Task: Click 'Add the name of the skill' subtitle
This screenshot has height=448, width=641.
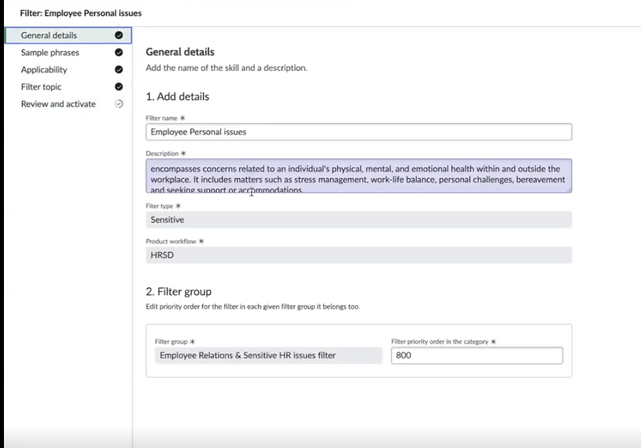Action: click(226, 68)
